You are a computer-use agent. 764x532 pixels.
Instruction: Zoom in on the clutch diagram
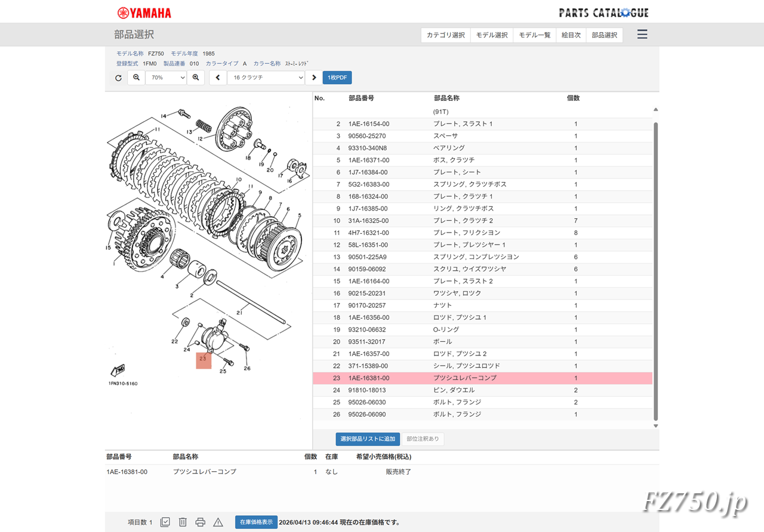[x=196, y=78]
